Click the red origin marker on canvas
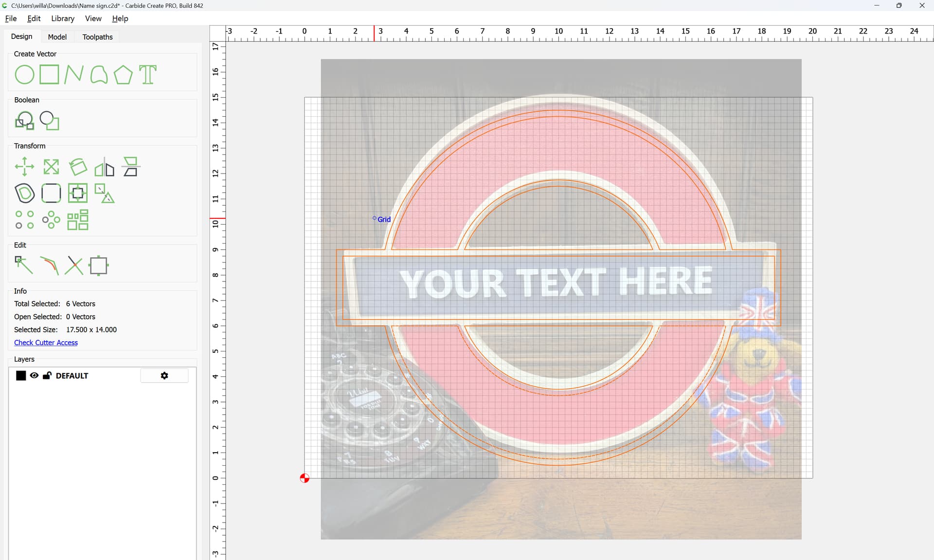Screen dimensions: 934x560 [x=305, y=478]
